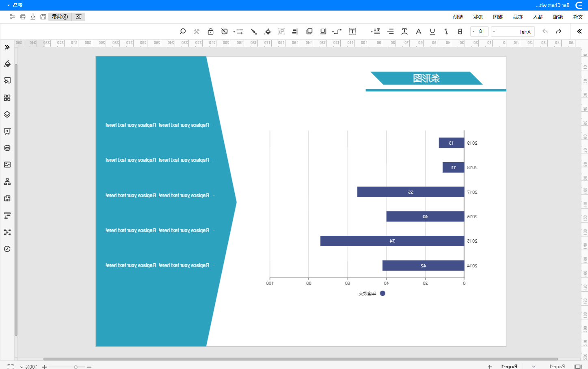This screenshot has height=369, width=588.
Task: Open the Gantt chart panel in sidebar
Action: [7, 215]
